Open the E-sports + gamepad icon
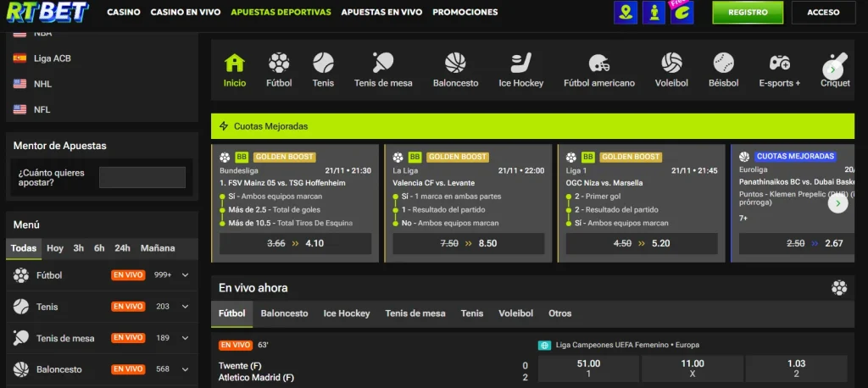Image resolution: width=868 pixels, height=388 pixels. point(780,63)
